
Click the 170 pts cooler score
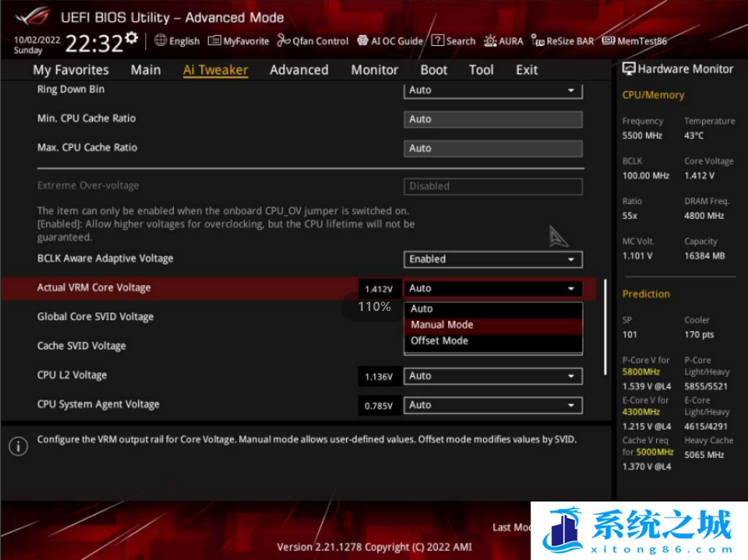click(x=700, y=334)
